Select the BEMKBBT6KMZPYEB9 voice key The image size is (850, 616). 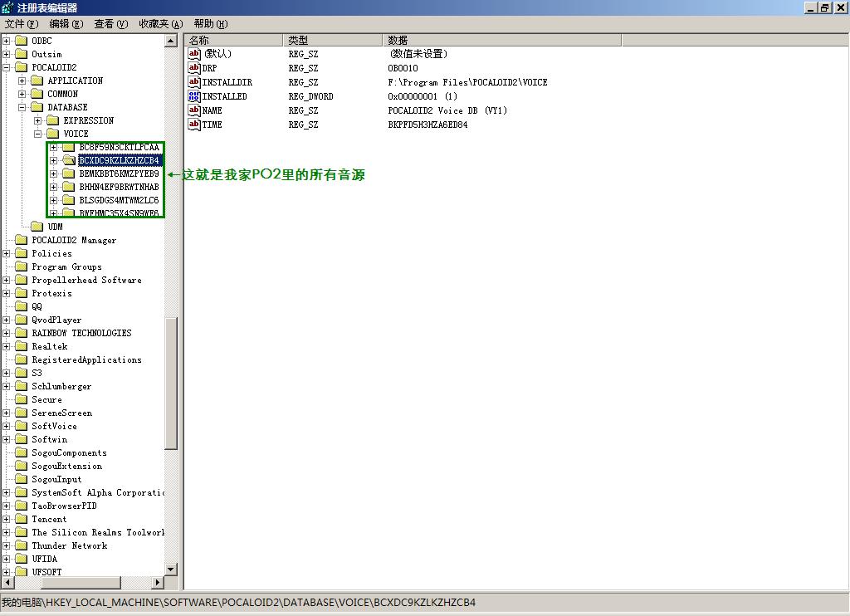(120, 174)
